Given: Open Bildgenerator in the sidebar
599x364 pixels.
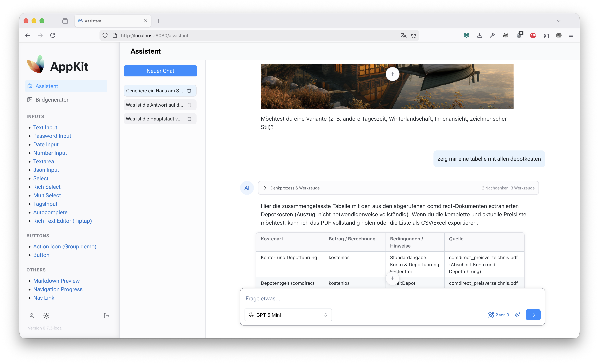Looking at the screenshot, I should (52, 100).
